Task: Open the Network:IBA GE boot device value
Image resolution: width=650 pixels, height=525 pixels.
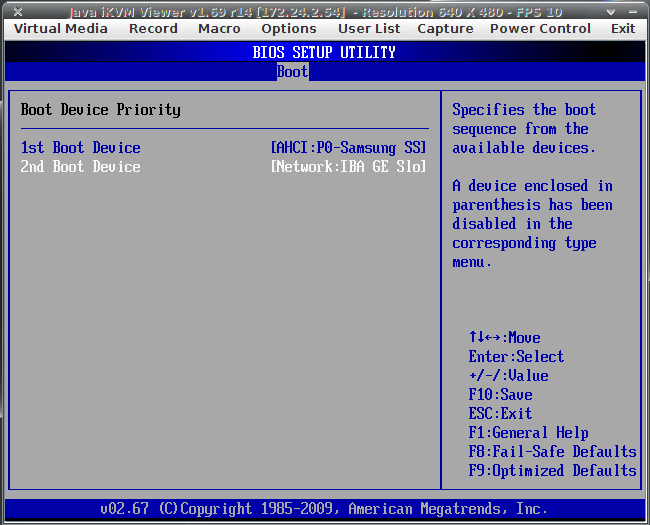Action: (x=349, y=167)
